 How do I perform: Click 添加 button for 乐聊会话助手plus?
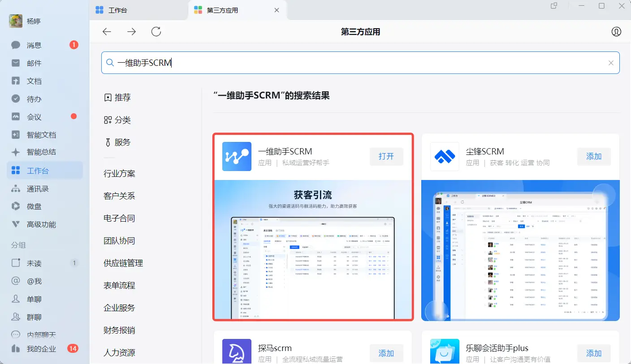point(594,354)
